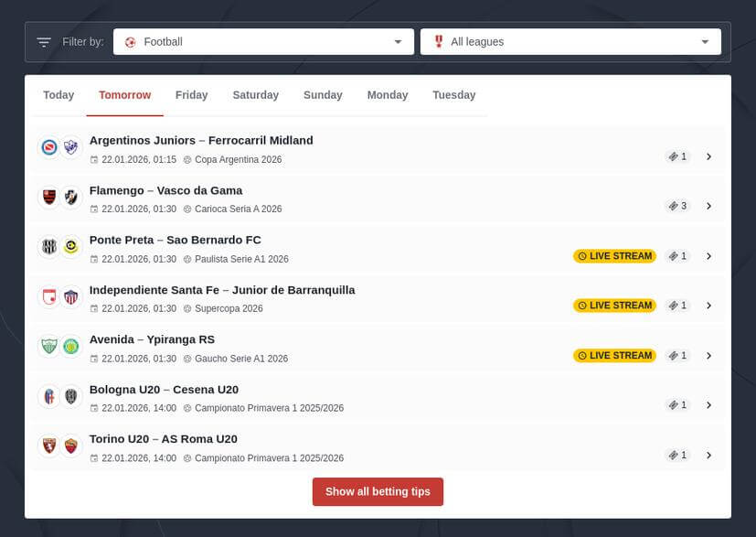The width and height of the screenshot is (756, 537).
Task: Switch to the Today tab
Action: pos(59,95)
